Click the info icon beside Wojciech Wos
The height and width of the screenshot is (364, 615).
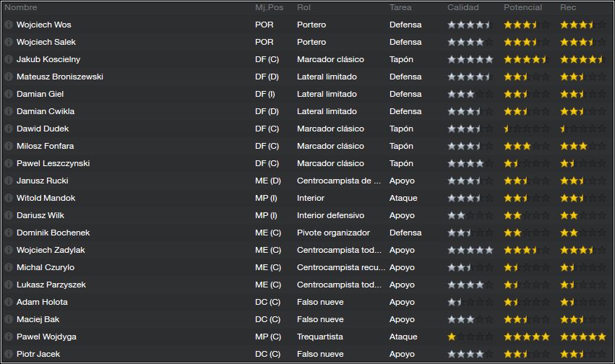(9, 25)
